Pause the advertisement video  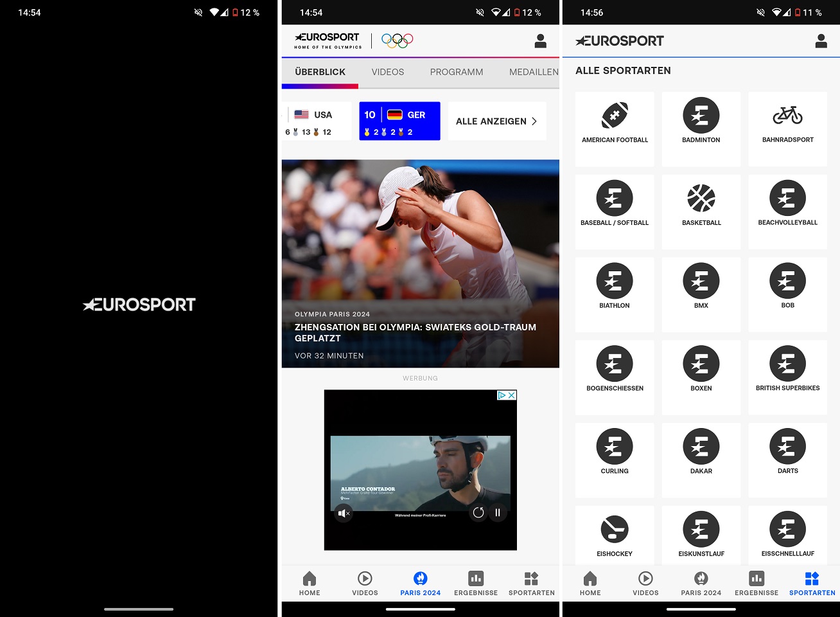click(x=497, y=512)
